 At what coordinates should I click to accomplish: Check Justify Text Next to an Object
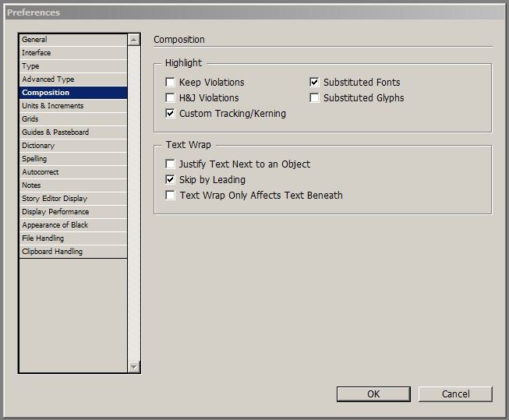pyautogui.click(x=170, y=164)
